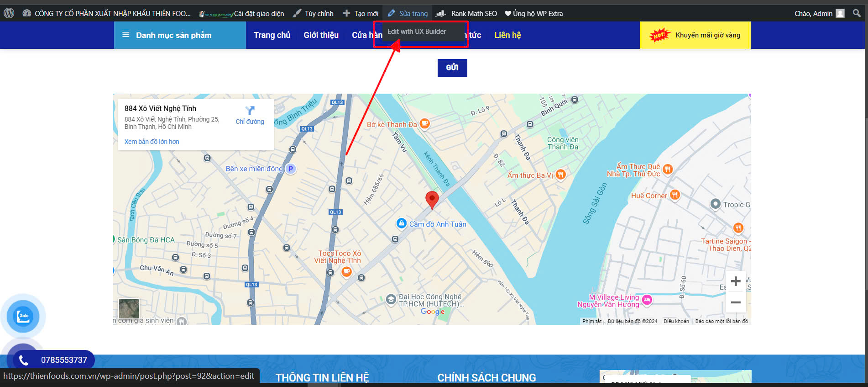Viewport: 868px width, 387px height.
Task: Select Edit with UX Builder option
Action: click(417, 32)
